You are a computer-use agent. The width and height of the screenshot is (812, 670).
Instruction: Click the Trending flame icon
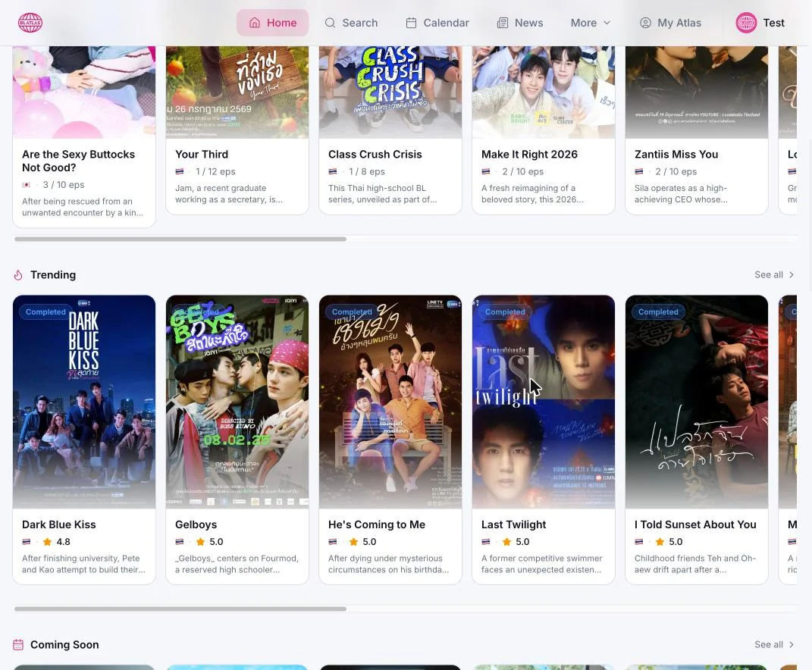coord(18,275)
